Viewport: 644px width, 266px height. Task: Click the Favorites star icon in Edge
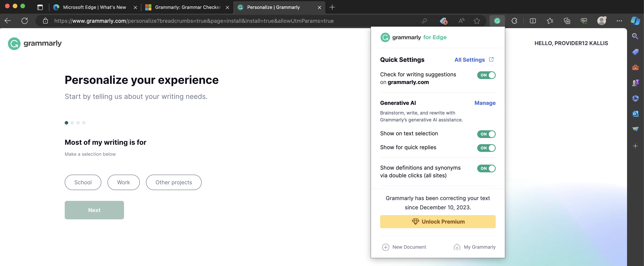pos(477,21)
